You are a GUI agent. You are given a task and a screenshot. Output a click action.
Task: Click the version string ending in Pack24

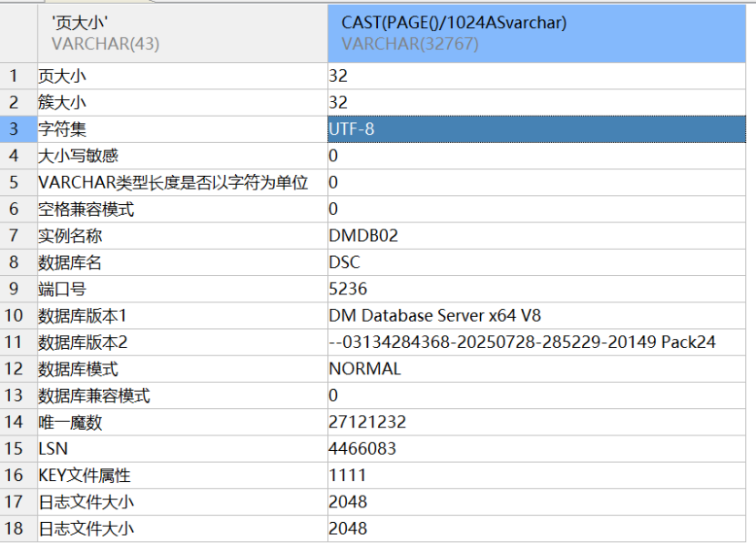pos(536,343)
